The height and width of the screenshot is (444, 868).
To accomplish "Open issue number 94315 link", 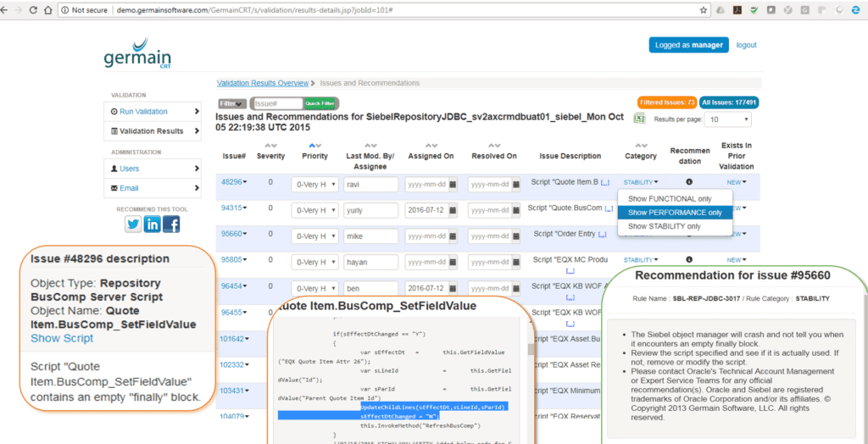I will 232,208.
